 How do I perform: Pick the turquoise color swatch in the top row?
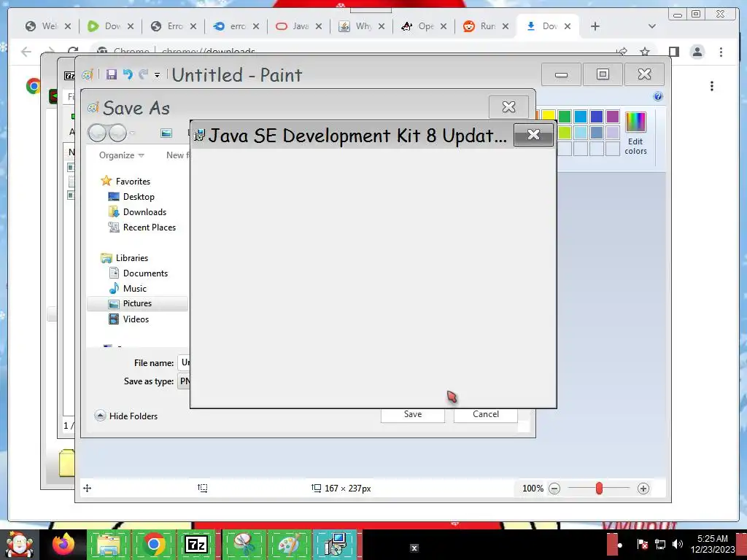coord(581,116)
